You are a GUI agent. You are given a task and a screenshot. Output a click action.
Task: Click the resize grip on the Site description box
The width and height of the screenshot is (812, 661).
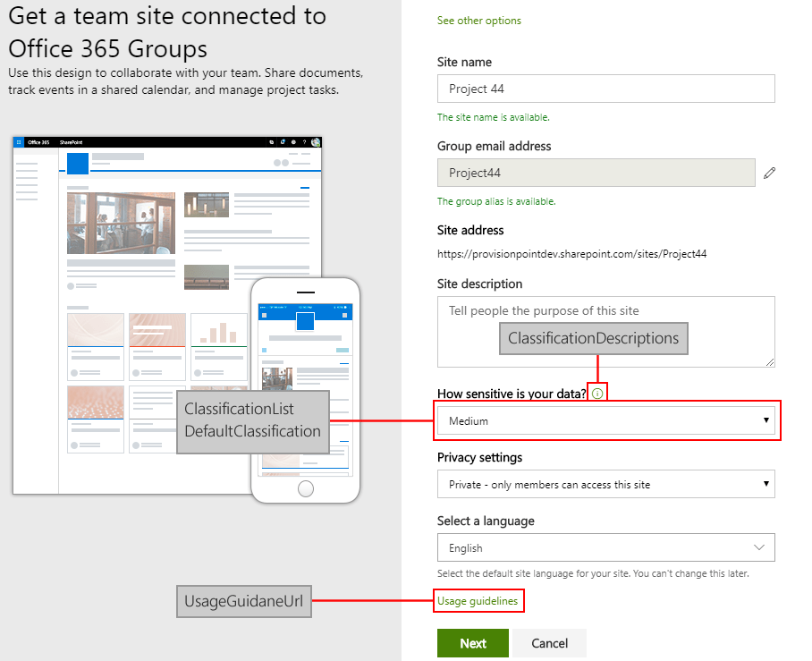(x=770, y=360)
